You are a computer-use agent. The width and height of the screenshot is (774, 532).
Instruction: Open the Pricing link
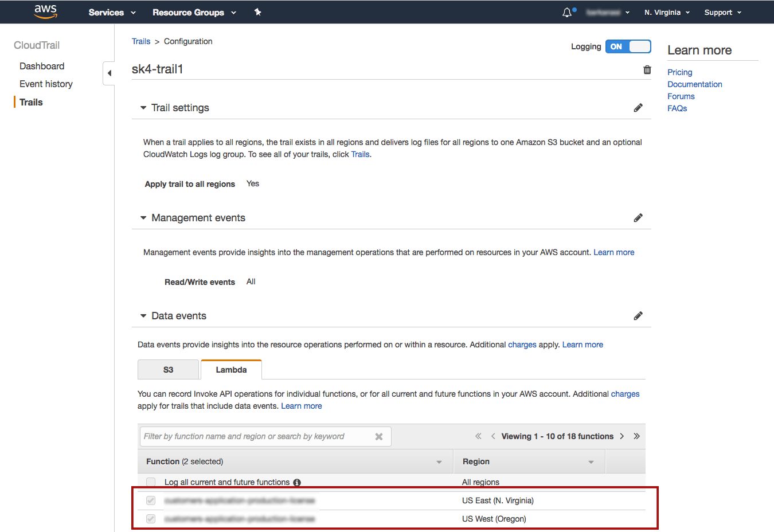[680, 72]
